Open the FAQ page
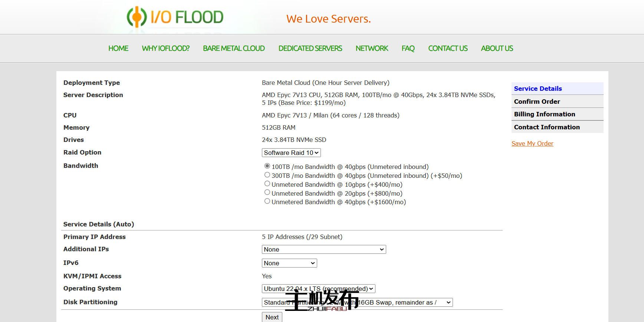 (x=408, y=49)
